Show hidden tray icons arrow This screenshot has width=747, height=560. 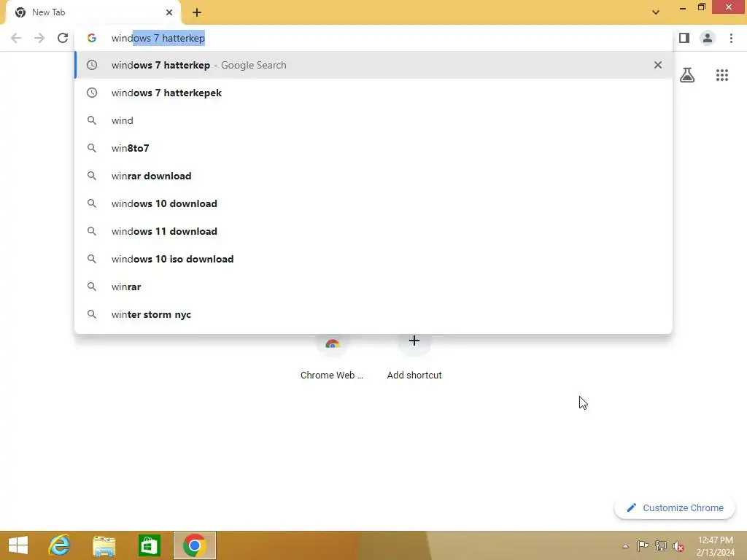pos(625,546)
